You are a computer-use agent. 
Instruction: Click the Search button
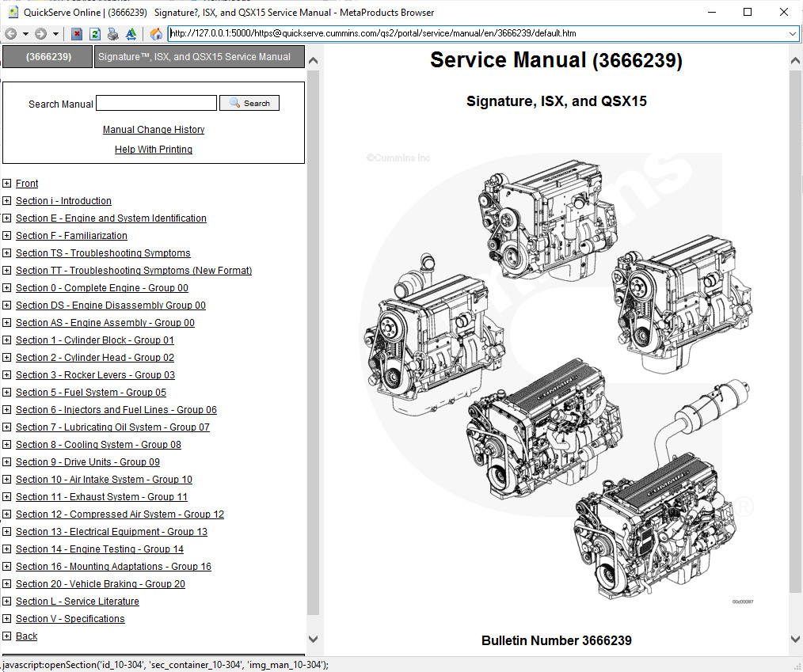pyautogui.click(x=249, y=103)
